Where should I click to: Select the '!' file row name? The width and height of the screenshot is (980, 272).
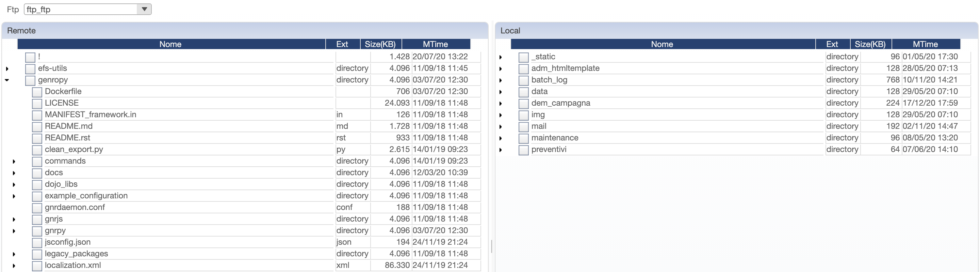coord(39,57)
